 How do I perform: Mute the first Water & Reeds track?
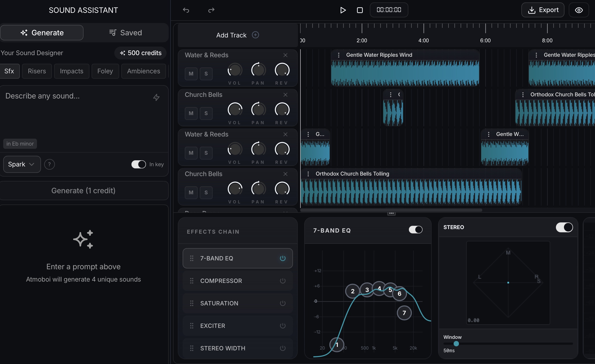pyautogui.click(x=191, y=74)
